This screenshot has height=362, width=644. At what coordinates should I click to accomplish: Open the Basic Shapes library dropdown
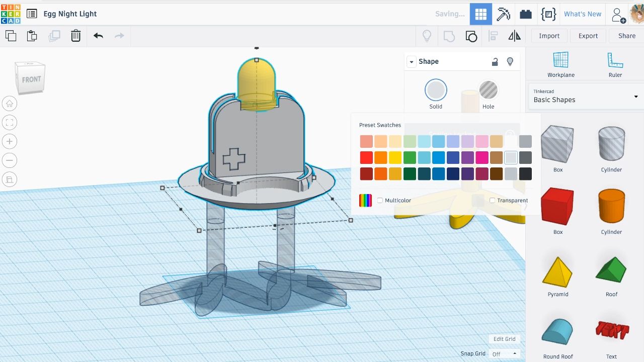(x=586, y=96)
